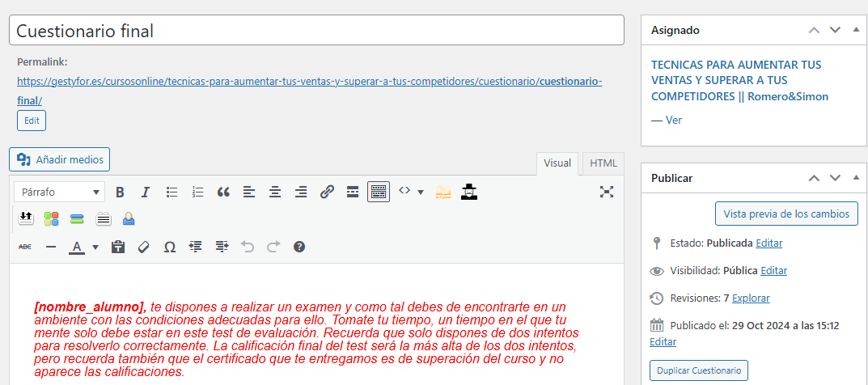Open the text color picker dropdown

point(95,247)
